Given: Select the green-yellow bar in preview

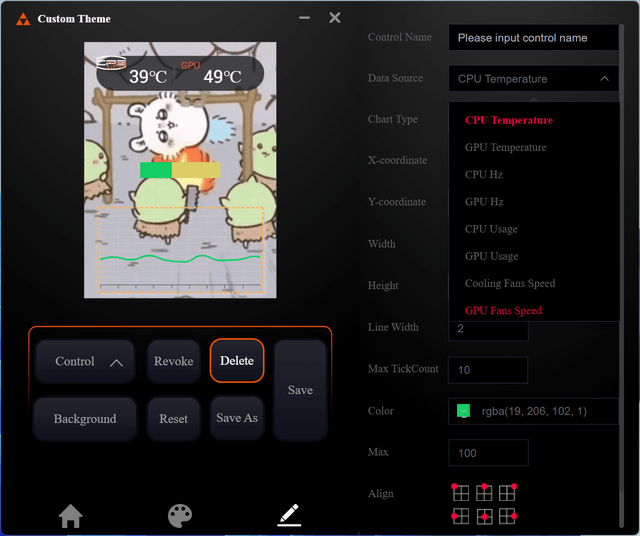Looking at the screenshot, I should 180,170.
